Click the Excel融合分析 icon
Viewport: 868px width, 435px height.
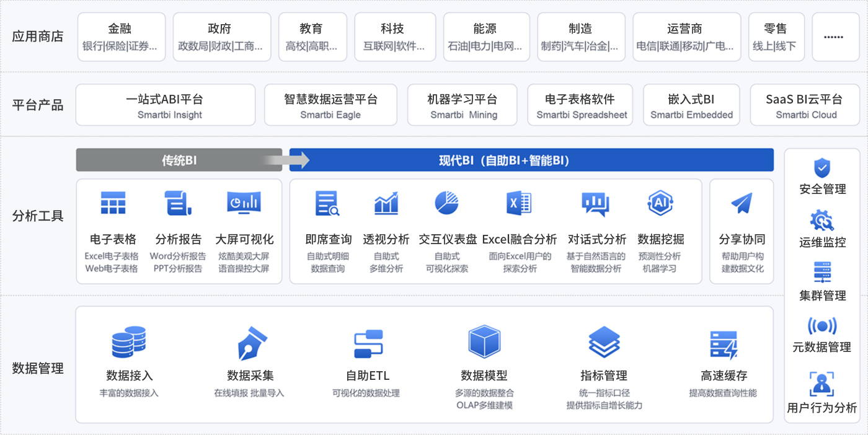(518, 203)
